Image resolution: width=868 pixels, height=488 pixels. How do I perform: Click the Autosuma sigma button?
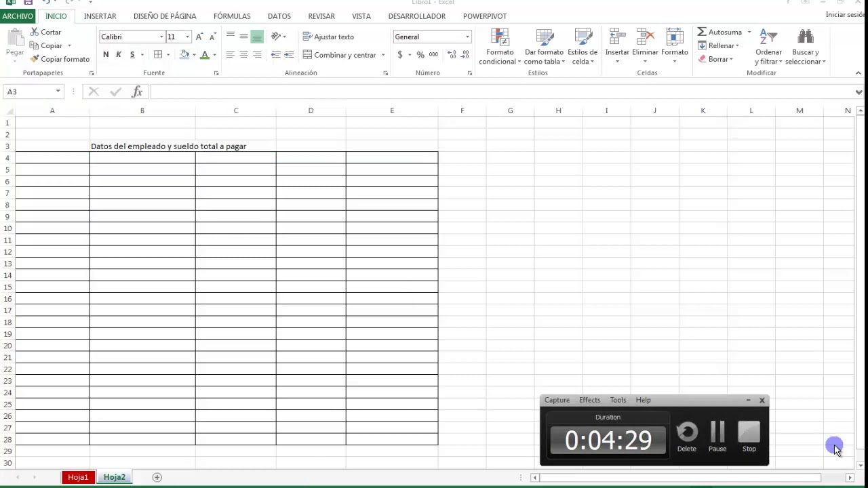719,32
